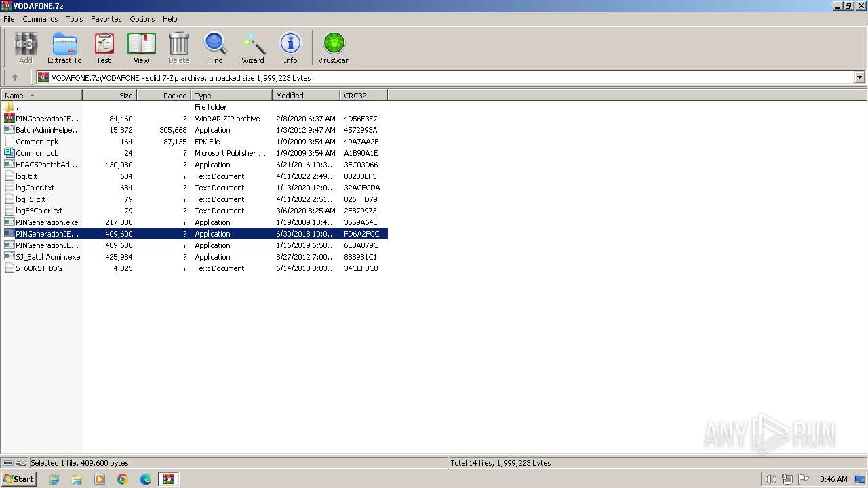868x488 pixels.
Task: Sort by CRC32 column header
Action: pos(364,96)
